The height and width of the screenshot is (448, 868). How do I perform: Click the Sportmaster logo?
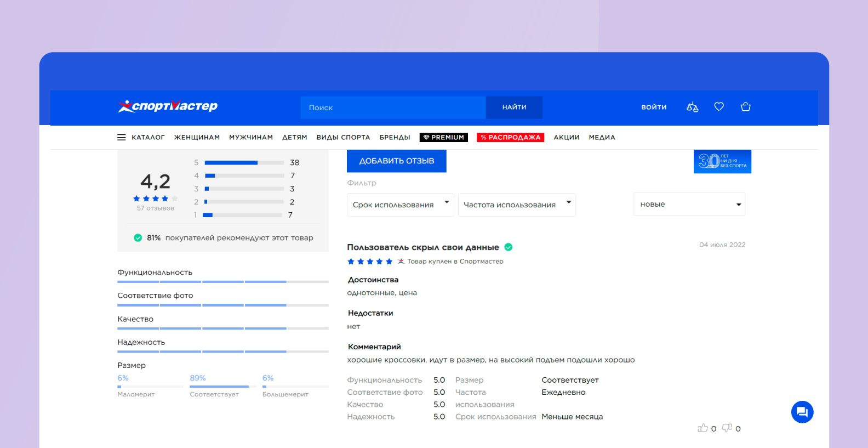[168, 106]
